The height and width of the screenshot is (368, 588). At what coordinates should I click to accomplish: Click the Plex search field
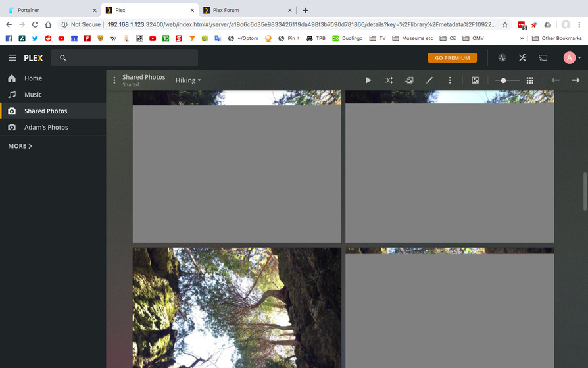124,57
